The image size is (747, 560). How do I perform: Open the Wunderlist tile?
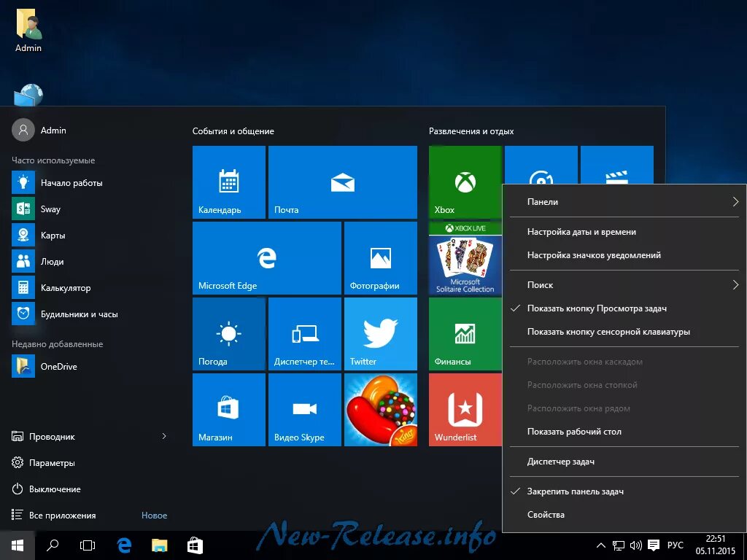pyautogui.click(x=465, y=410)
